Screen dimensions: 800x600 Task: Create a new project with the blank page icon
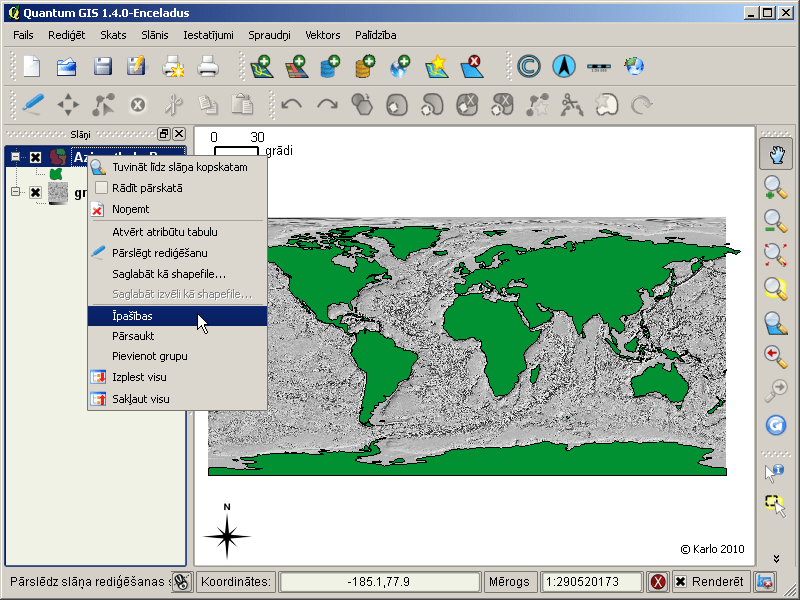[x=32, y=66]
